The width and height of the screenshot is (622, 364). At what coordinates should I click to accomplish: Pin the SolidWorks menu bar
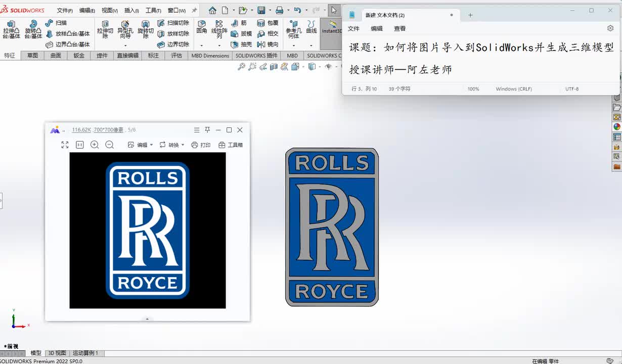coord(194,10)
